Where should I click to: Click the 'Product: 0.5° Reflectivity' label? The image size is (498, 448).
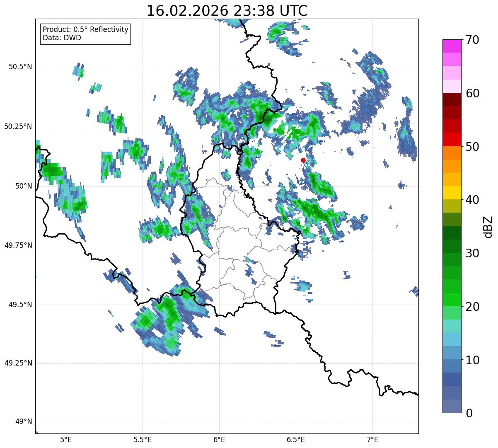pyautogui.click(x=85, y=30)
